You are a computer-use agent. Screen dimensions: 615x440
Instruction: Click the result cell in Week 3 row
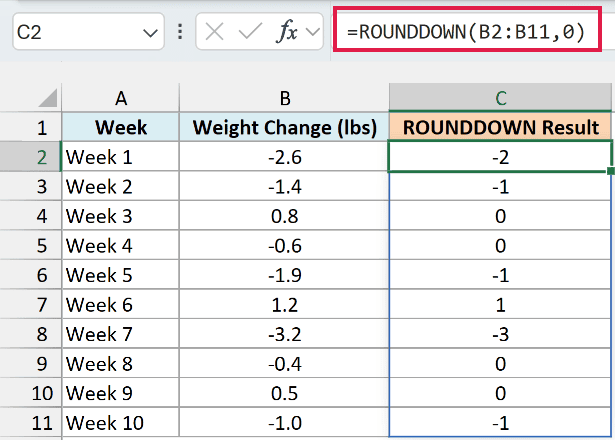click(x=500, y=216)
